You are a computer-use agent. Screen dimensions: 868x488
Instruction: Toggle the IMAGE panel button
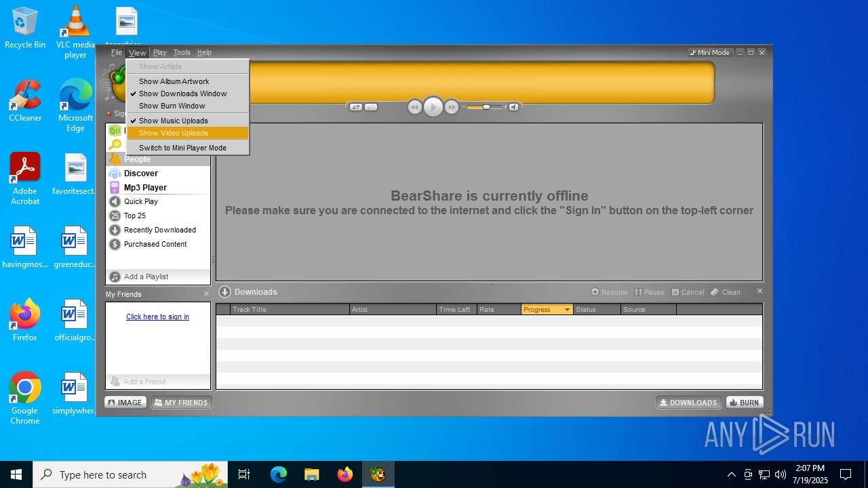(x=125, y=403)
